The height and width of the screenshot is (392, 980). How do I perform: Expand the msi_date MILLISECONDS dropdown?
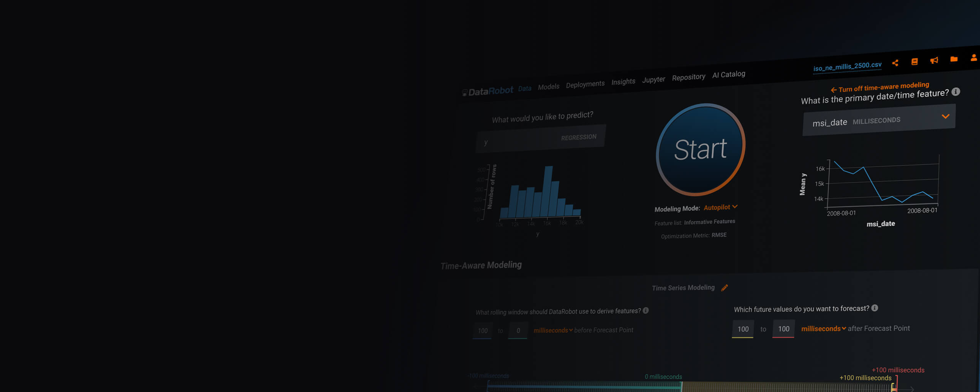tap(879, 121)
